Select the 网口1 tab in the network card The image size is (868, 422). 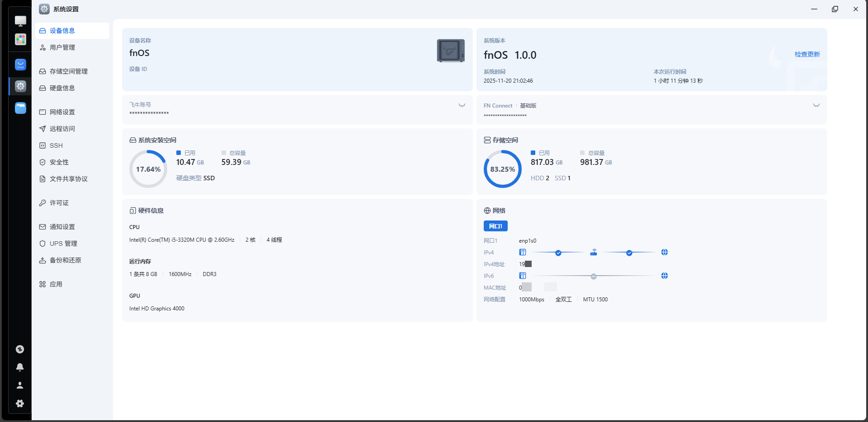tap(495, 226)
